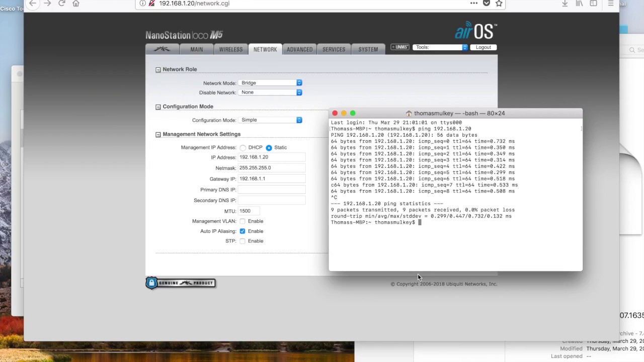Open the SYSTEM tab
The width and height of the screenshot is (644, 362).
tap(368, 49)
